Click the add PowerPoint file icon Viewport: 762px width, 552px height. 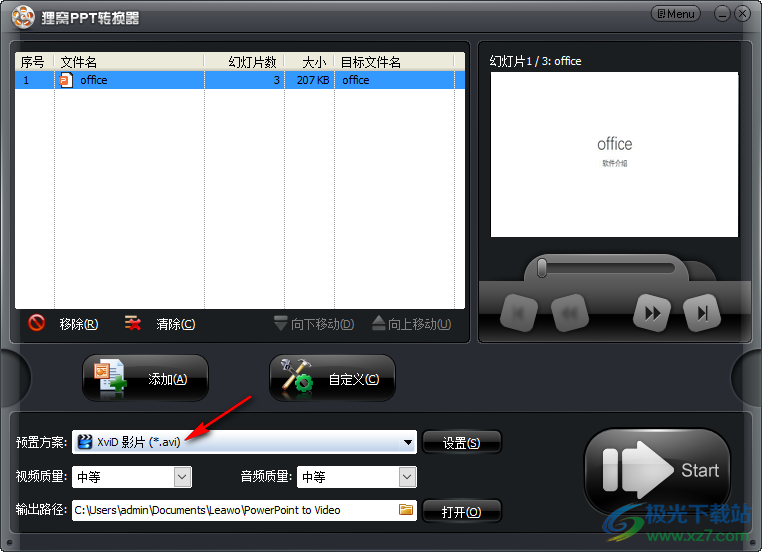click(x=110, y=378)
